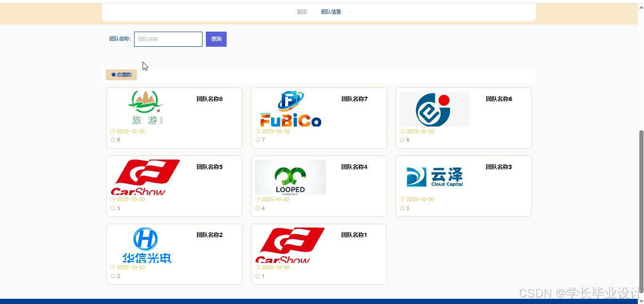Screen dimensions: 644x304
Task: Open the 团队名称5 CarShow logo thumbnail
Action: point(146,177)
